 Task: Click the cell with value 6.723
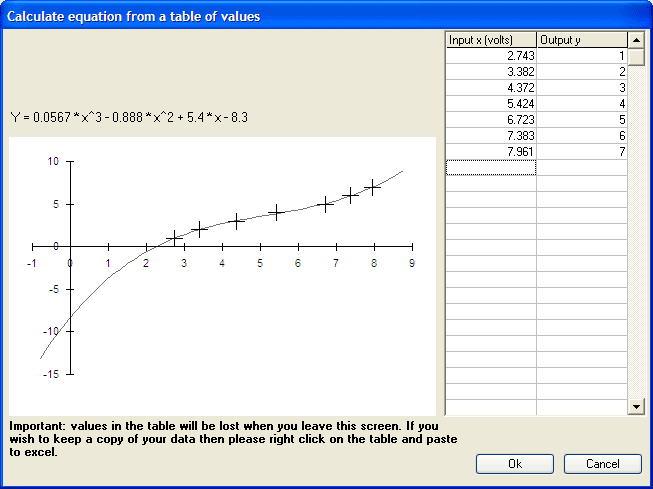[490, 120]
